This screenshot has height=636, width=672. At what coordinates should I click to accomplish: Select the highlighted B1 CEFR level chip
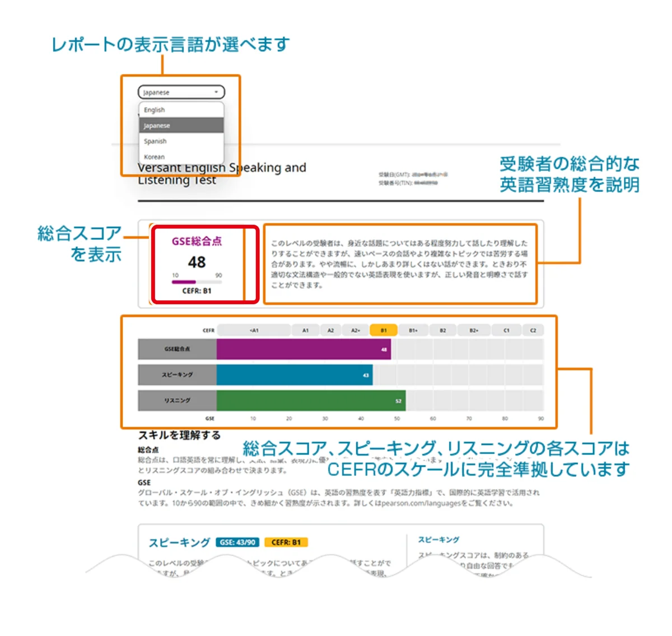384,331
